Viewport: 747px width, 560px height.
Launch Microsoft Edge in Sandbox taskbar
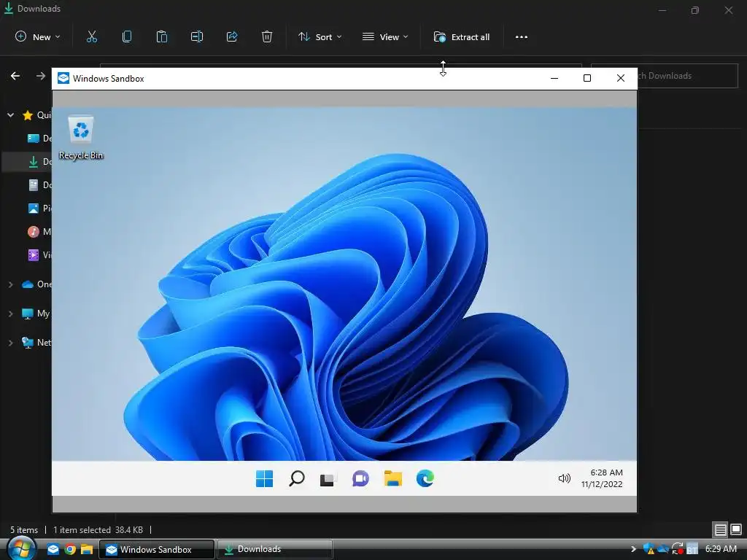coord(425,478)
